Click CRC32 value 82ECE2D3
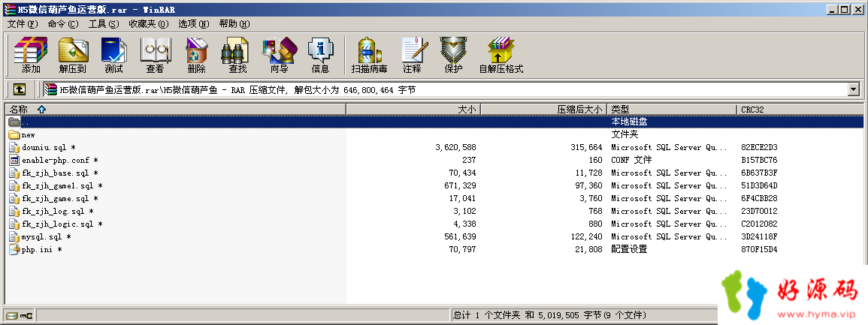This screenshot has height=325, width=868. [x=760, y=148]
